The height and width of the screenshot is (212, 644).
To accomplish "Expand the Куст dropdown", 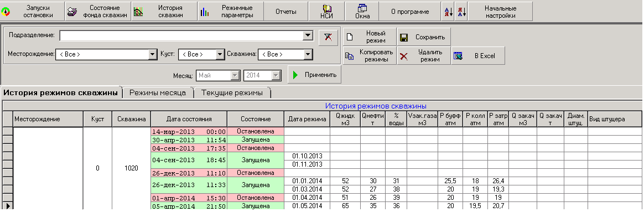I will (x=220, y=54).
